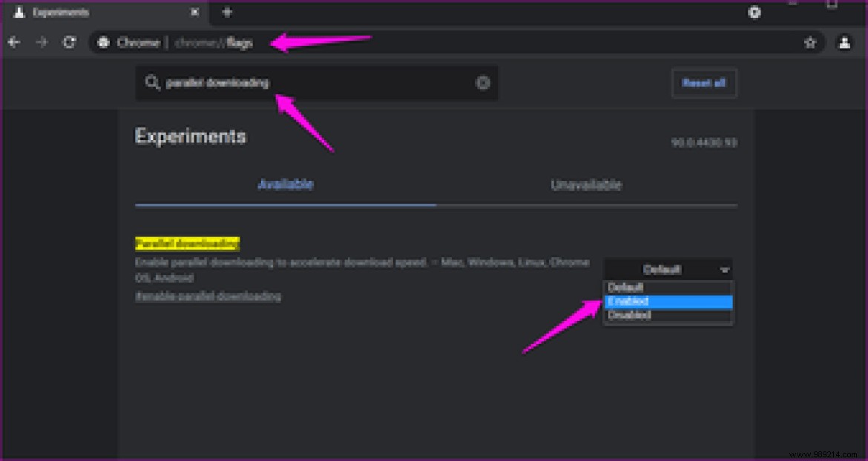Select Disabled for Parallel downloading
Image resolution: width=868 pixels, height=461 pixels.
coord(667,316)
